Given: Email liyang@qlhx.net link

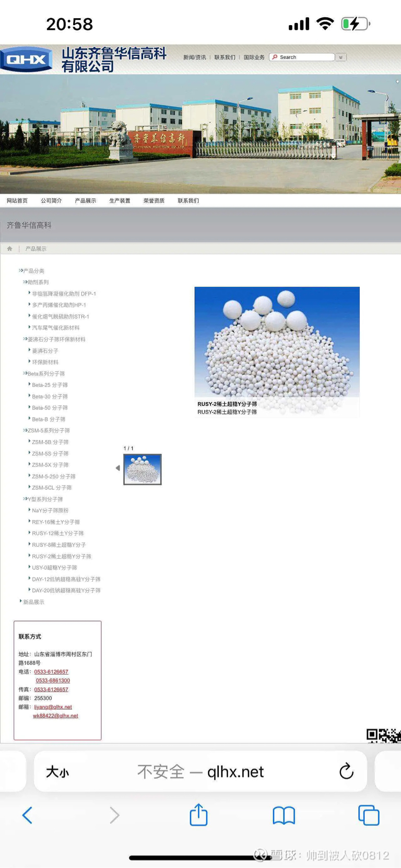Looking at the screenshot, I should 53,707.
